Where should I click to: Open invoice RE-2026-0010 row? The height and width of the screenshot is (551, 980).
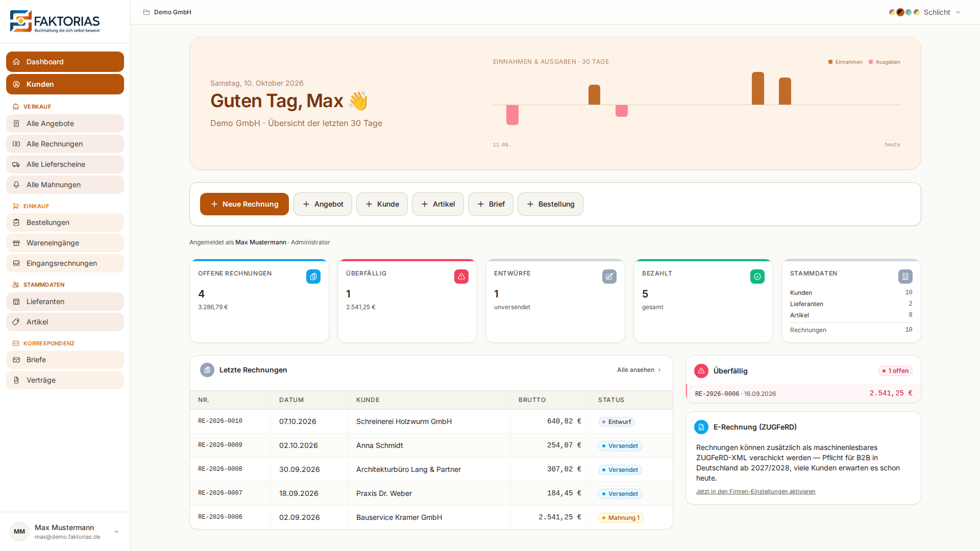(x=431, y=421)
